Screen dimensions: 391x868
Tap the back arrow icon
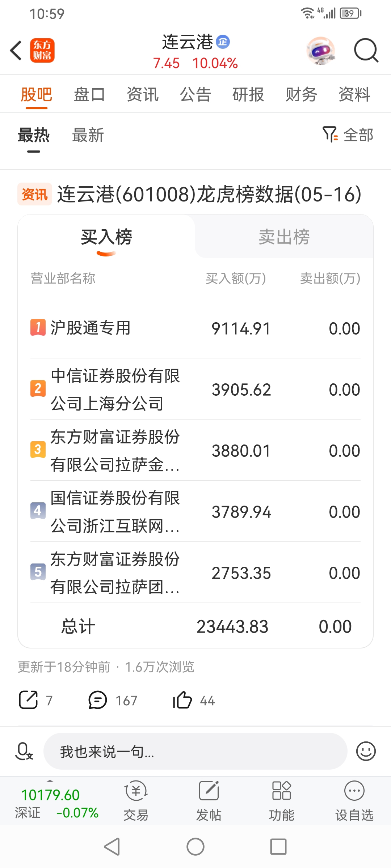click(16, 50)
